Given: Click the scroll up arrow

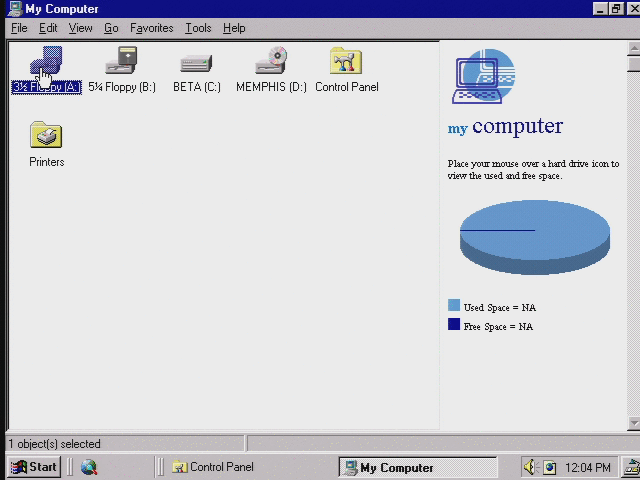Looking at the screenshot, I should coord(633,49).
